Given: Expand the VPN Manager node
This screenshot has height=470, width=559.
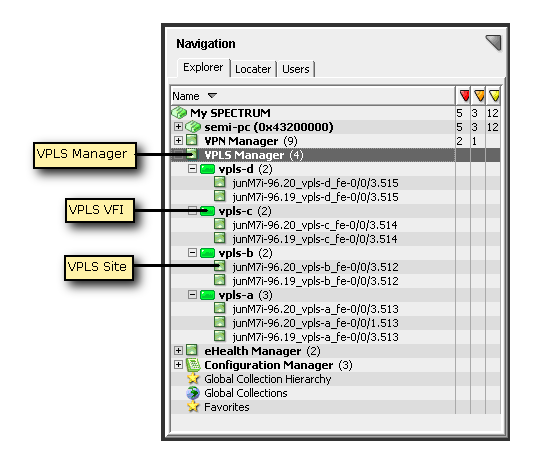Looking at the screenshot, I should [178, 141].
